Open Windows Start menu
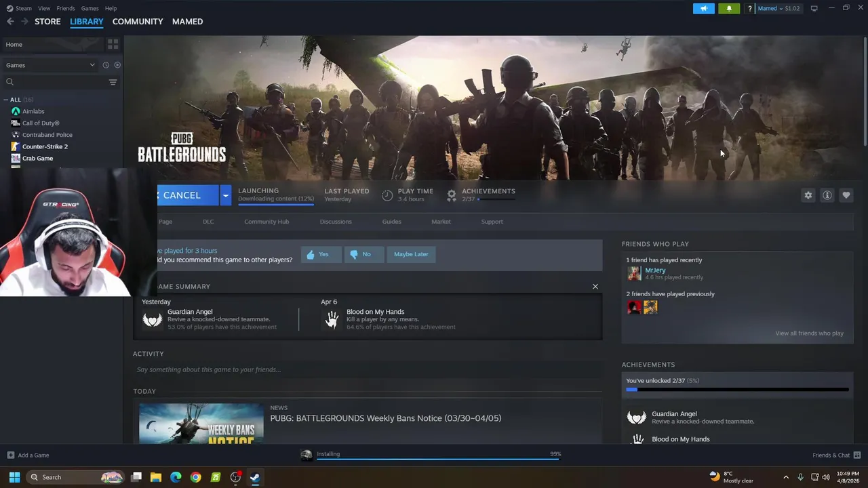Screen dimensions: 868x488 click(14, 477)
